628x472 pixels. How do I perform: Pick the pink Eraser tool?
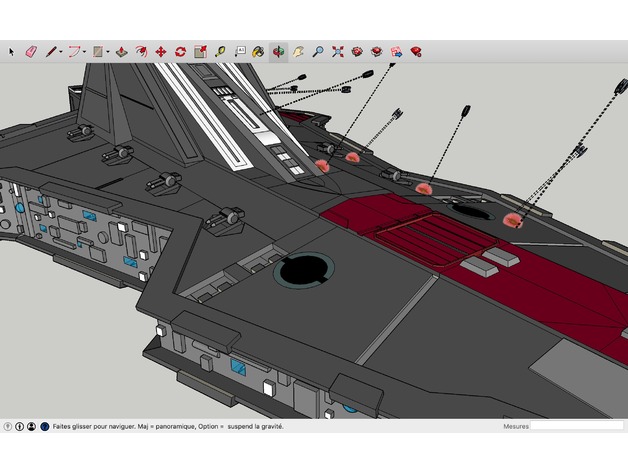click(x=30, y=51)
